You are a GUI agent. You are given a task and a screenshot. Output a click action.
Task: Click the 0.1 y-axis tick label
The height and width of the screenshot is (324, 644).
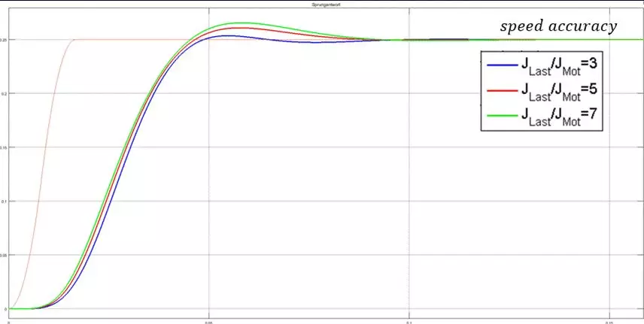pos(5,201)
